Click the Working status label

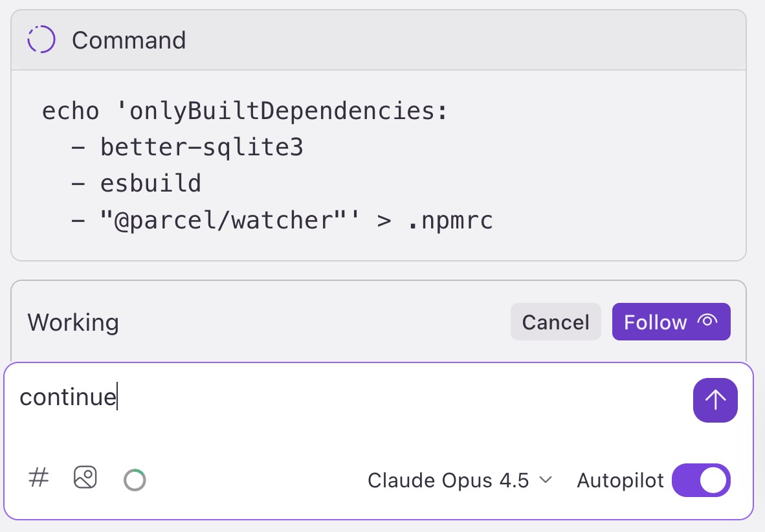73,322
